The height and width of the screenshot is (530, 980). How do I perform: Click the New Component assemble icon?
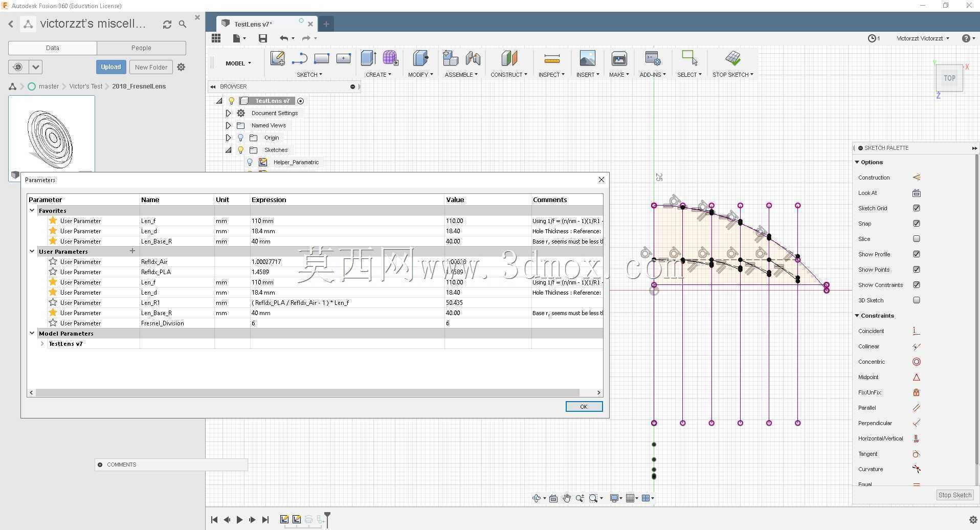450,58
